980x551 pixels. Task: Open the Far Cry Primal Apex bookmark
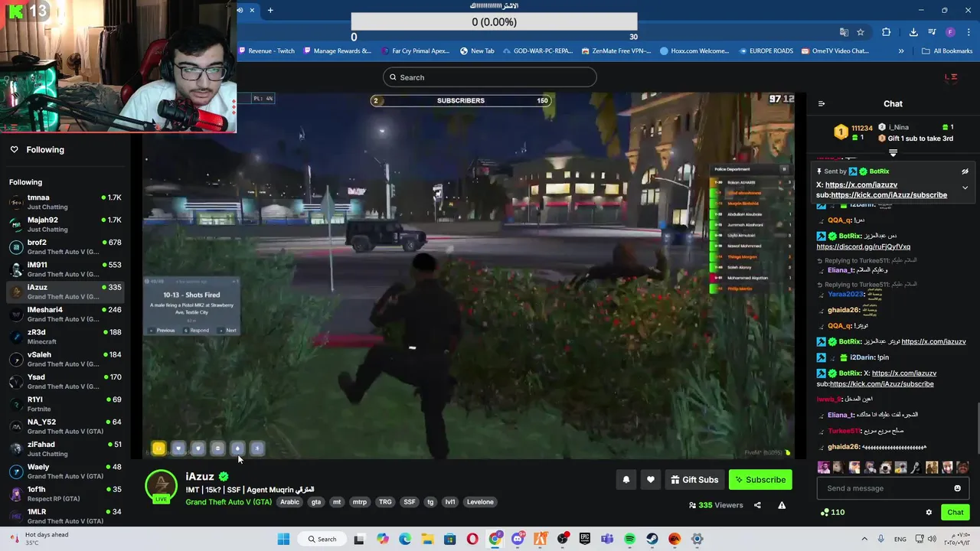pyautogui.click(x=416, y=51)
